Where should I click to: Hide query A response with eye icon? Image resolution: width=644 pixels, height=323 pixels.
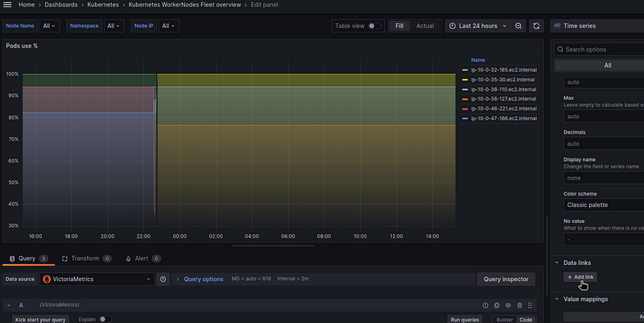508,305
